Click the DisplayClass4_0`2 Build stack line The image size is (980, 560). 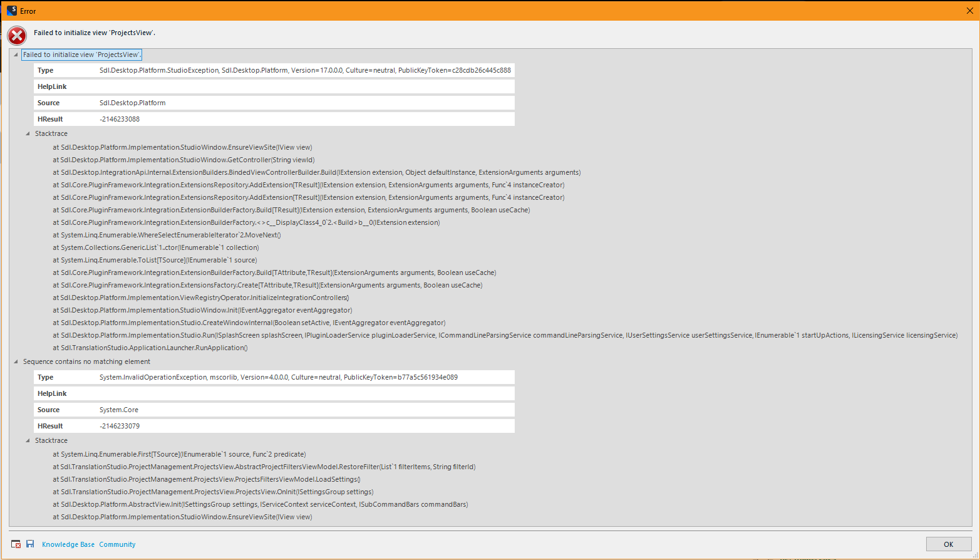tap(246, 222)
